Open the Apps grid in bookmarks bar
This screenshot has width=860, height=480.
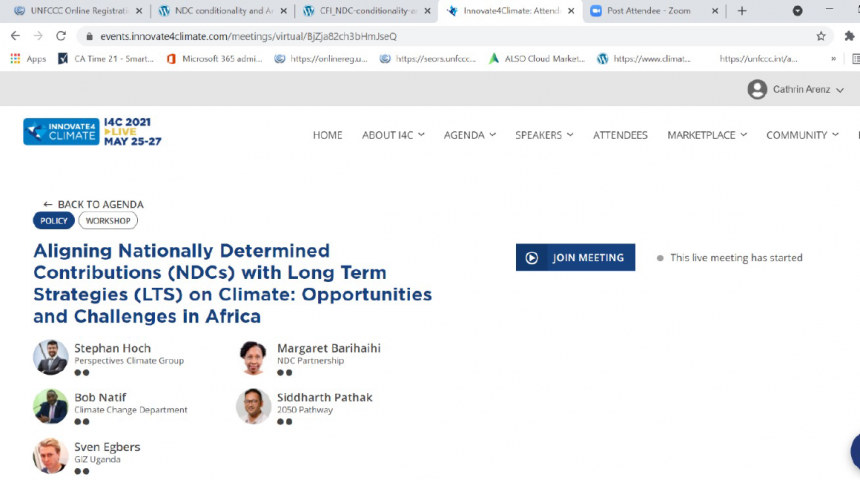(28, 59)
